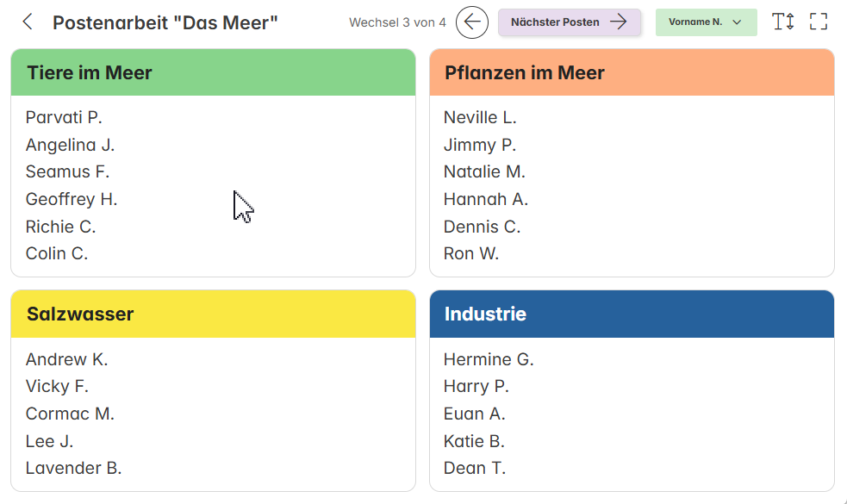Click the page title Postenarbeit "Das Meer"
Screen dimensions: 847x504
tap(165, 22)
